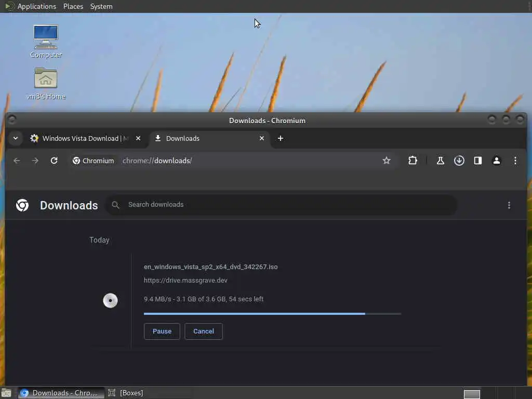The image size is (532, 399).
Task: Expand the tab search dropdown arrow
Action: point(15,138)
